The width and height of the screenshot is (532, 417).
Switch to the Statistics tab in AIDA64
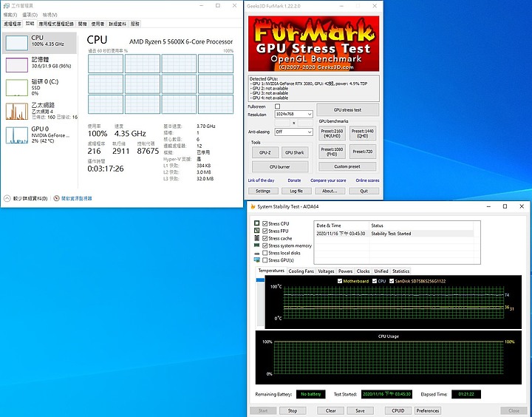[x=400, y=271]
